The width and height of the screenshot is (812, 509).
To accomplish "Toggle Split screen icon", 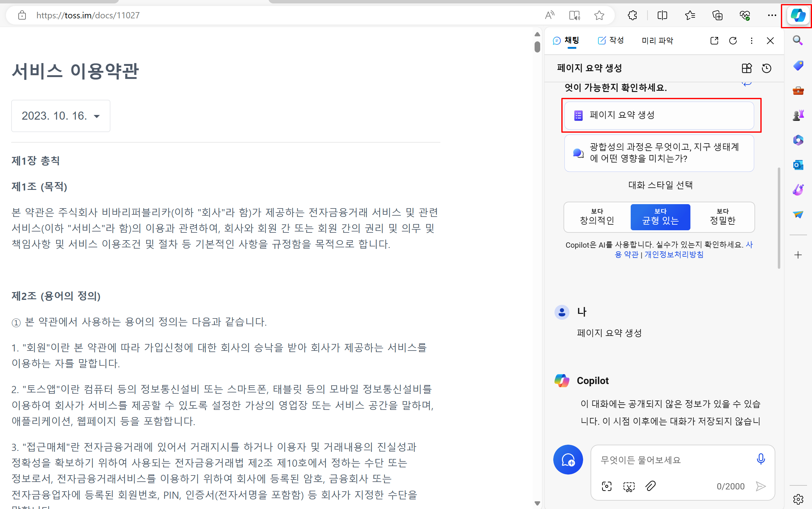I will pyautogui.click(x=662, y=15).
